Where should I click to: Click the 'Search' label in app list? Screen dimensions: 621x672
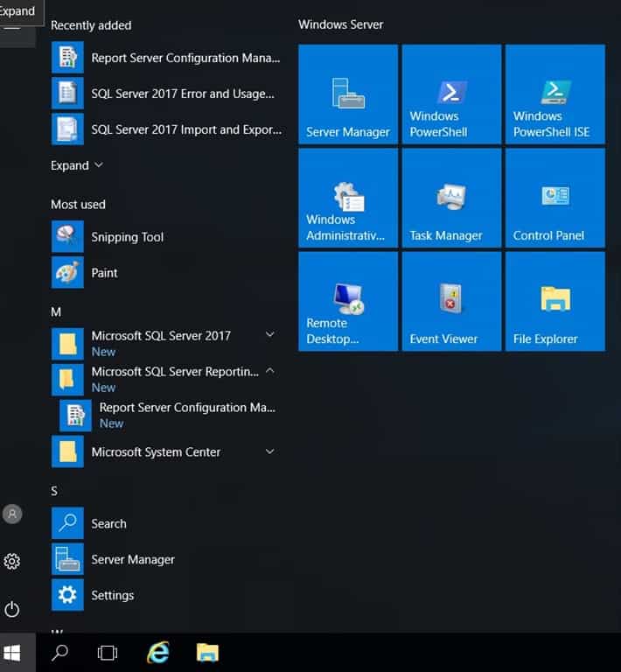coord(108,523)
